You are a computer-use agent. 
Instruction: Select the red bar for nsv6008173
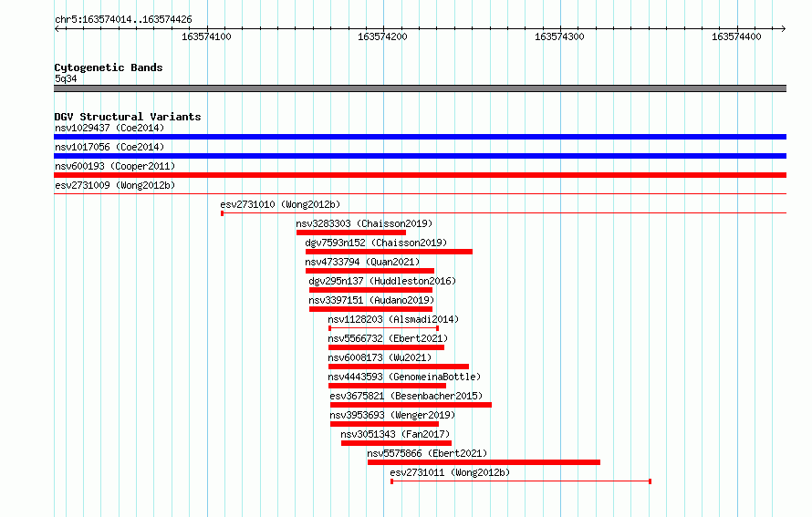[x=399, y=367]
